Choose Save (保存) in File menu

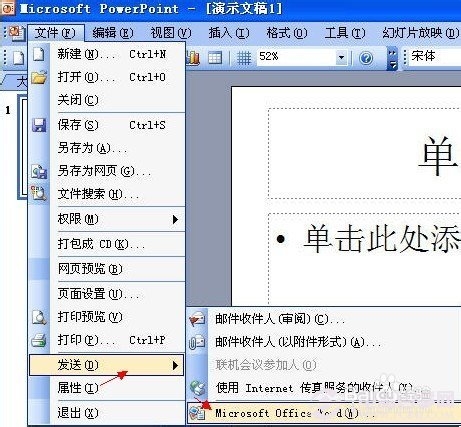(107, 125)
